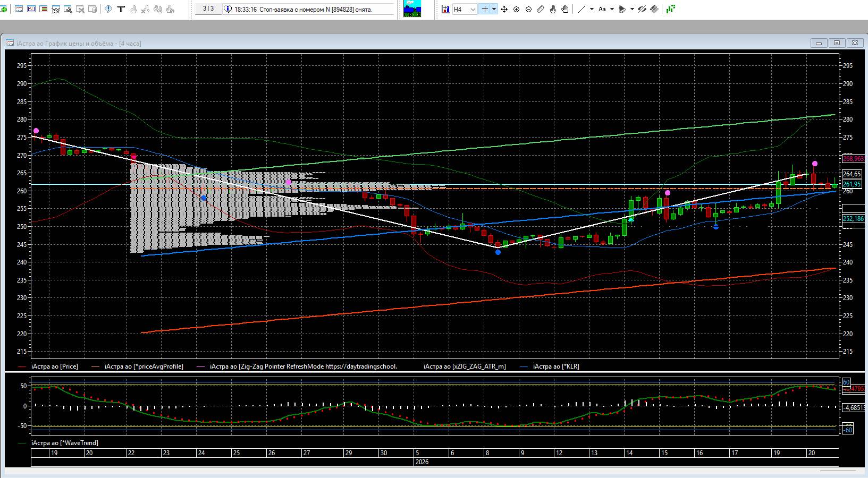Click the date label '12' on the time axis
Screen dimensions: 868x478
[559, 453]
